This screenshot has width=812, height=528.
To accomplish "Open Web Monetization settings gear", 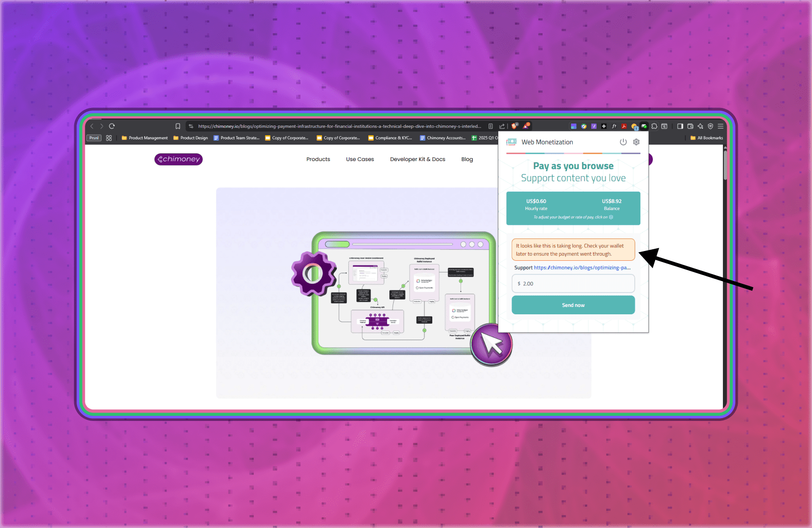I will pyautogui.click(x=636, y=142).
